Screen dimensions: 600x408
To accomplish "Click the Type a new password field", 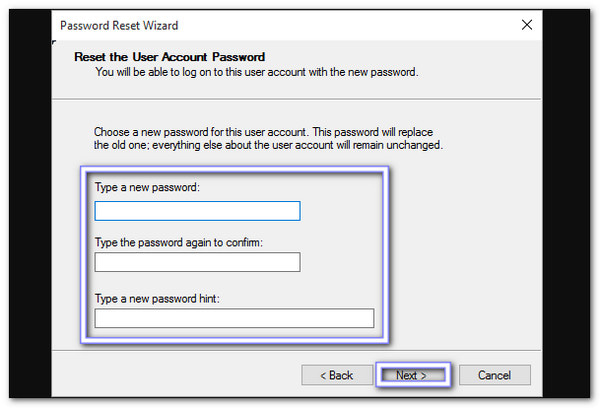I will tap(197, 211).
